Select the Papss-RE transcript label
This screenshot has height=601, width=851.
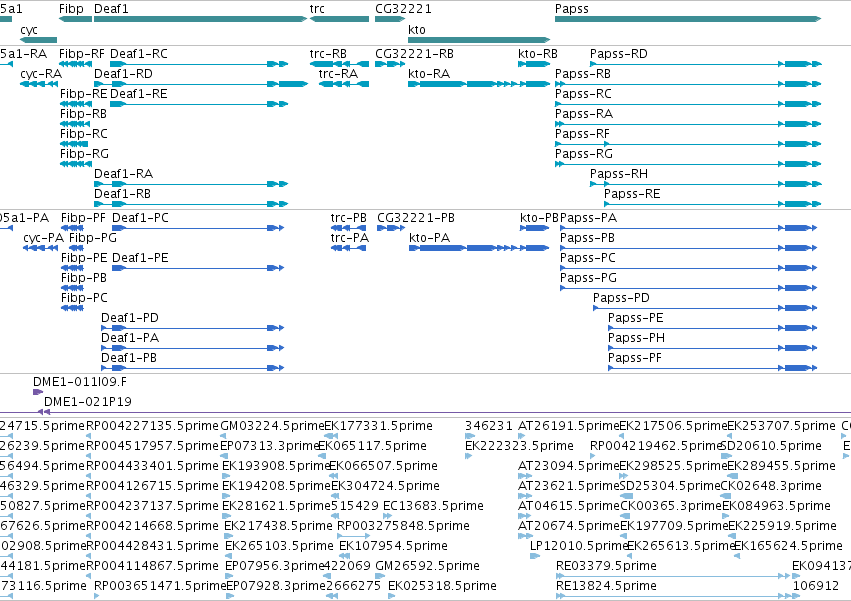pos(632,194)
